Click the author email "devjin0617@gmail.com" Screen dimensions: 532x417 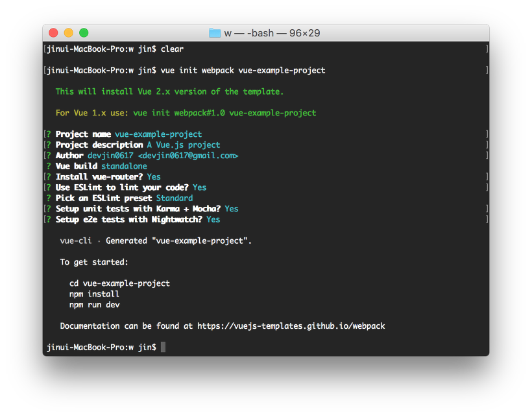pos(188,156)
